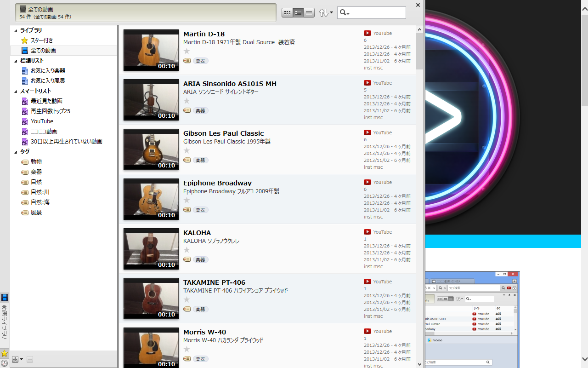Toggle the star rating for ARIA Sinsonido AS101S MH
This screenshot has width=588, height=368.
click(x=187, y=101)
